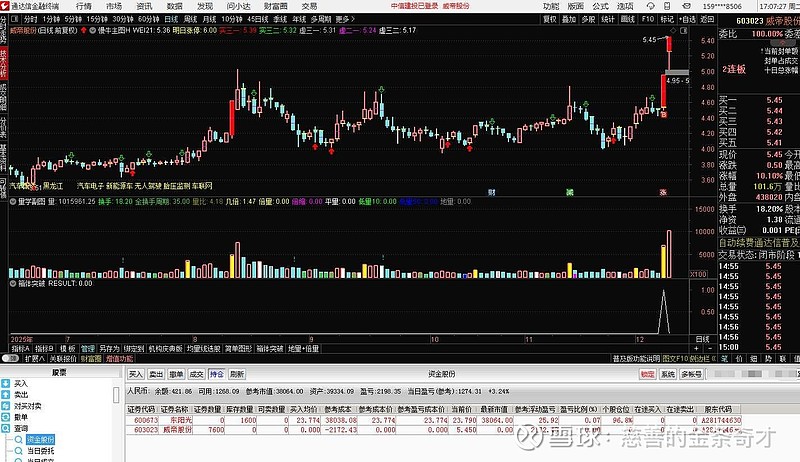Click the 持仓 button in trade panel
This screenshot has height=462, width=800.
(217, 374)
